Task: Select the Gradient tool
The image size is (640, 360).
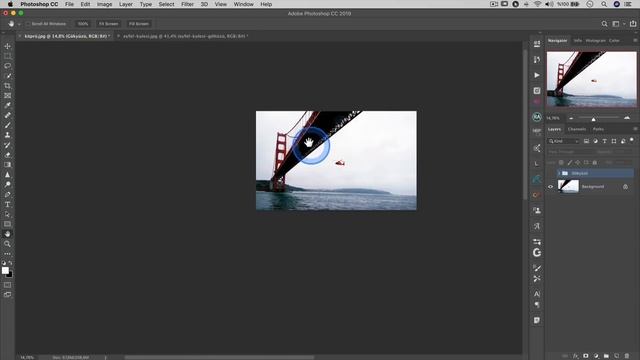Action: point(7,164)
